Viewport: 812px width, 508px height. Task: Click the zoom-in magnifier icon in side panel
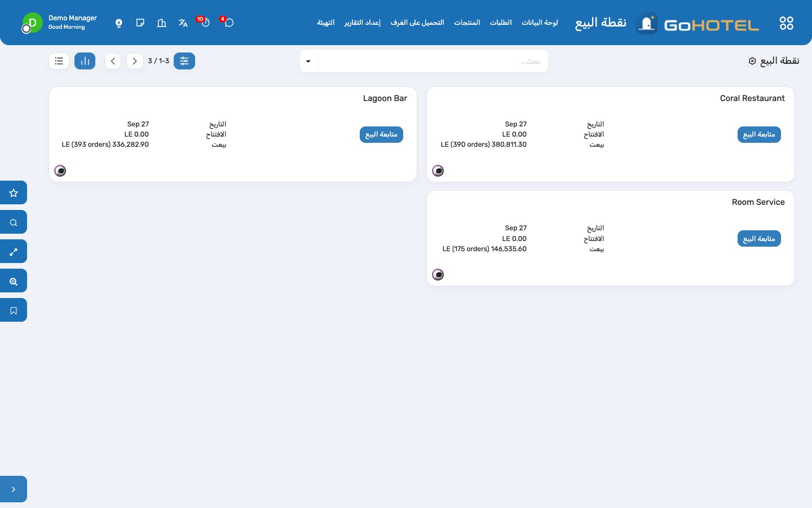click(x=14, y=281)
